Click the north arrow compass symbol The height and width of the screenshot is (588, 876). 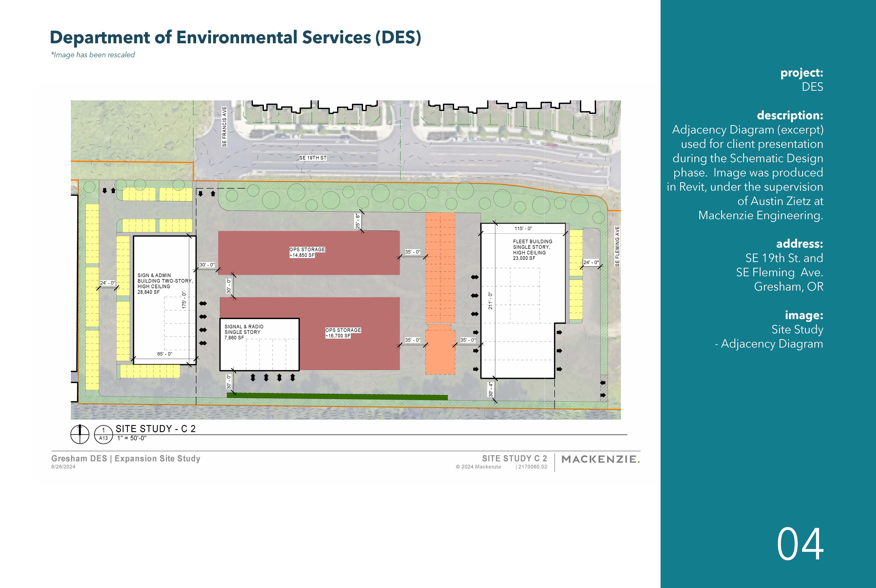point(80,434)
